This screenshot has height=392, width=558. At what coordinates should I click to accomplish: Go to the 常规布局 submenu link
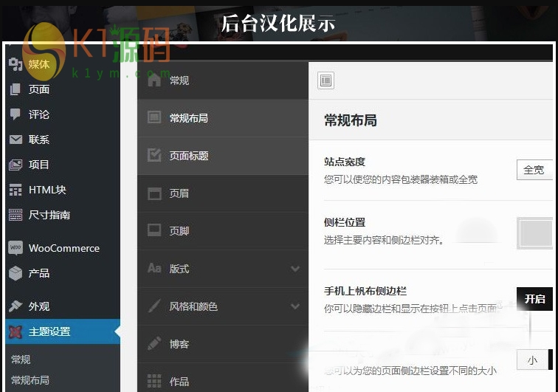(x=30, y=380)
